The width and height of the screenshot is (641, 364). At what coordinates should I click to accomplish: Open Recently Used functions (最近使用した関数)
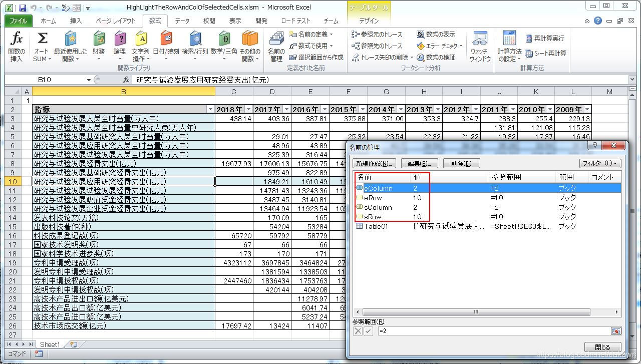coord(71,46)
